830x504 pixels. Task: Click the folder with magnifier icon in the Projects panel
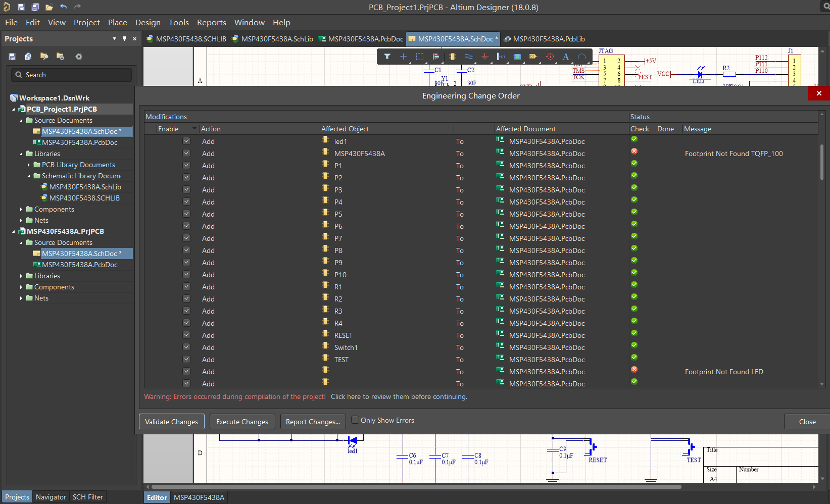[x=44, y=57]
